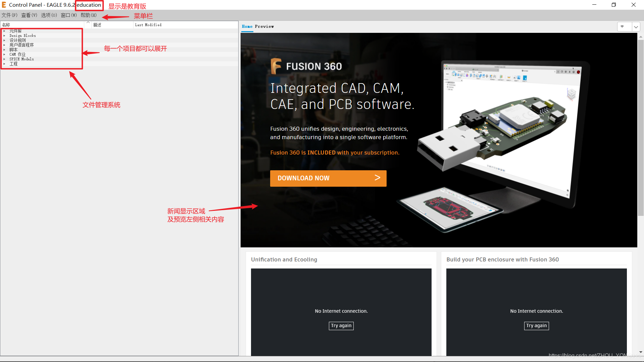Click the Fusion 360 logo in the banner
Image resolution: width=644 pixels, height=362 pixels.
306,66
